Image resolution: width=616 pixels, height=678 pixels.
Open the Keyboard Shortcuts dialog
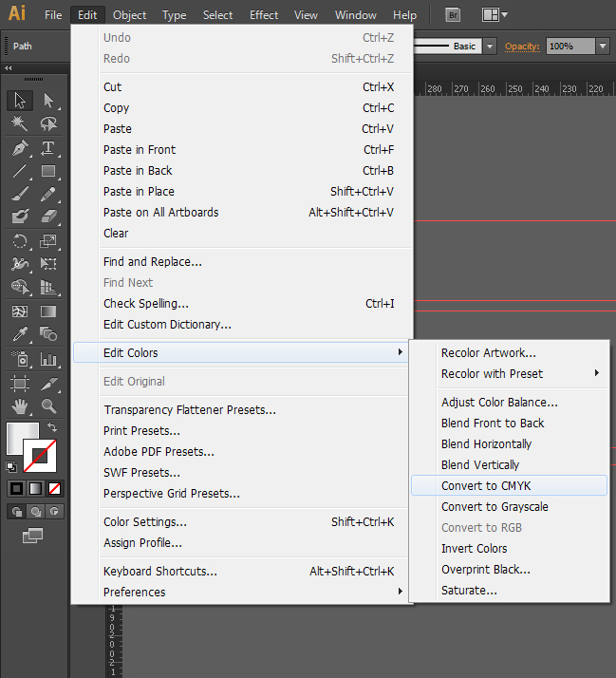click(x=159, y=571)
